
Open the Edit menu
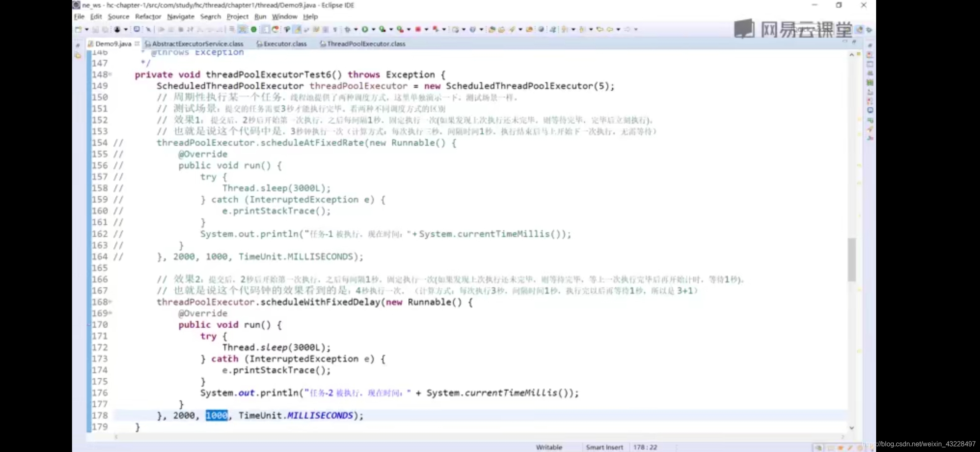point(96,17)
